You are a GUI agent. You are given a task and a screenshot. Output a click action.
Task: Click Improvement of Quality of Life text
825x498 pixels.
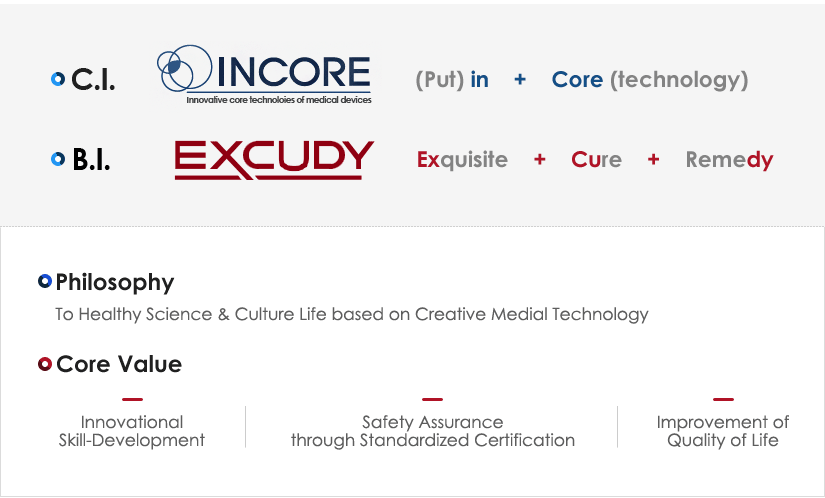point(722,431)
